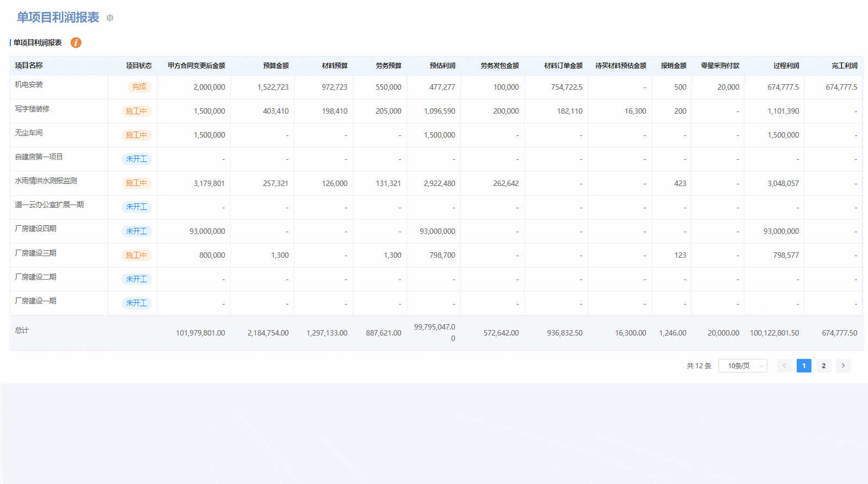Go to the next page arrow
The width and height of the screenshot is (868, 484).
point(843,366)
